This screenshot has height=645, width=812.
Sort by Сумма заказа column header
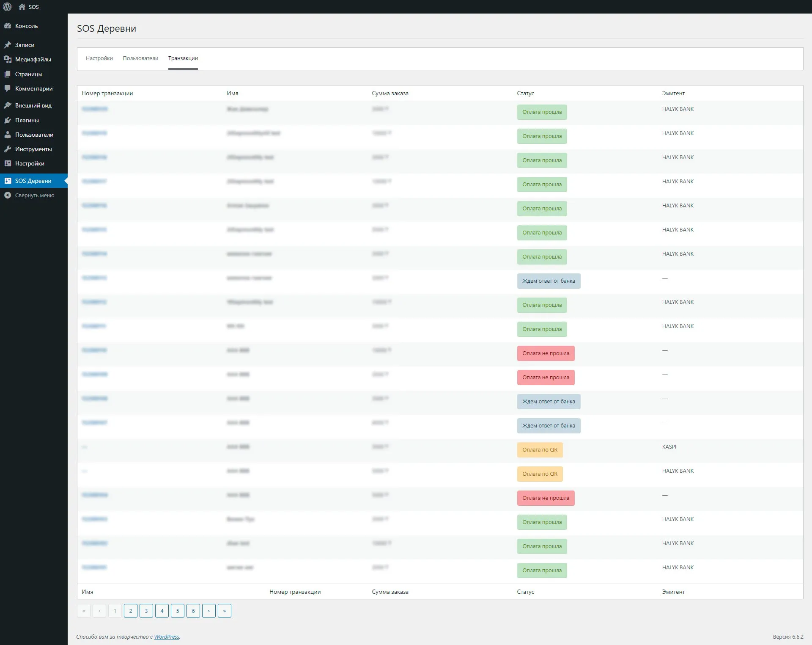(390, 93)
